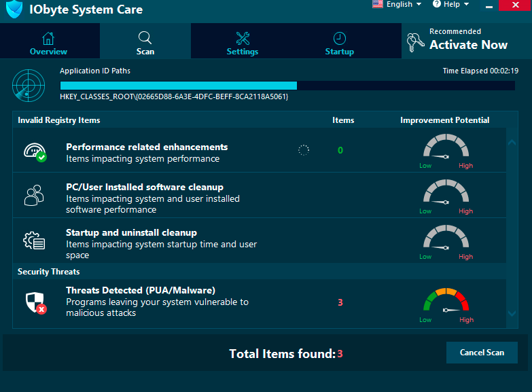The height and width of the screenshot is (392, 532).
Task: Click the Security Threats section header
Action: click(x=48, y=272)
